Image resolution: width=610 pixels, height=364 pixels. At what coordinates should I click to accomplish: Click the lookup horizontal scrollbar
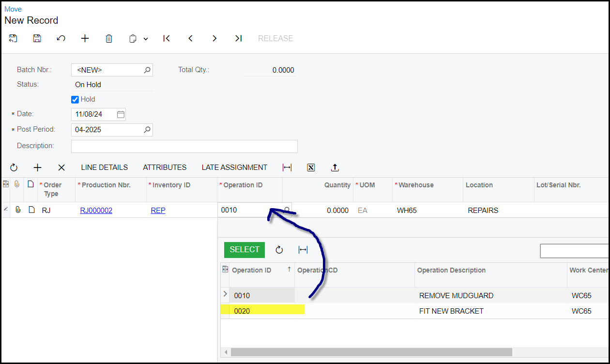[x=371, y=352]
